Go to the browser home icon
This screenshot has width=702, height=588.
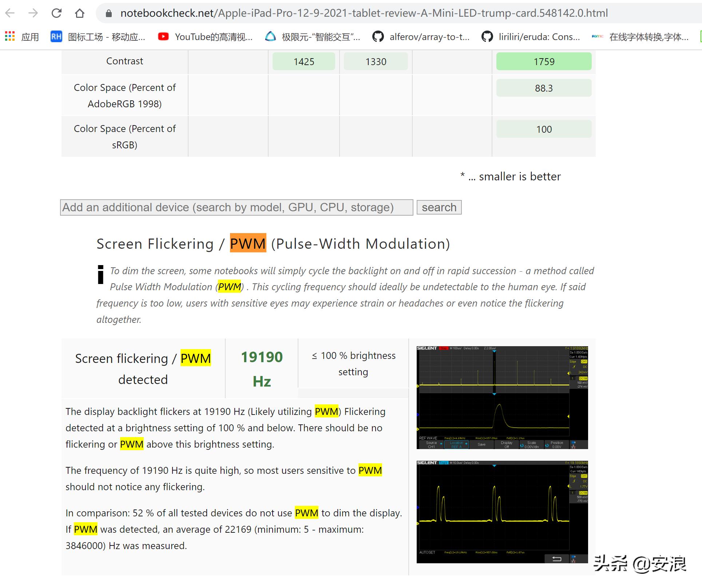coord(79,13)
